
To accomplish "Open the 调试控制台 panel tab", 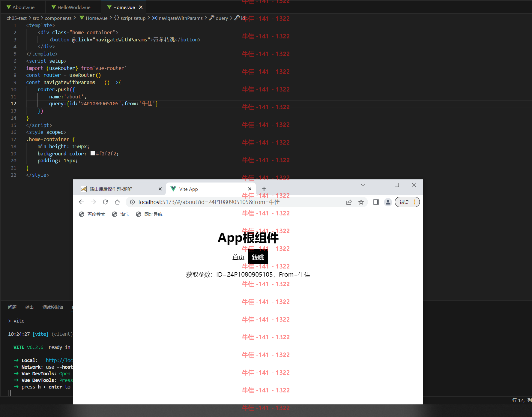I will point(53,307).
